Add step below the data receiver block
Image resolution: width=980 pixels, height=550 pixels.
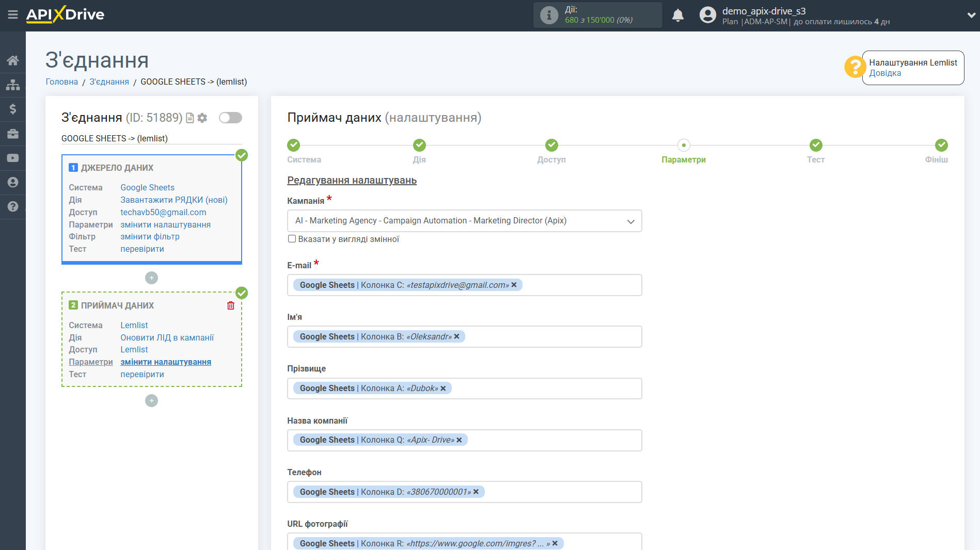point(151,401)
